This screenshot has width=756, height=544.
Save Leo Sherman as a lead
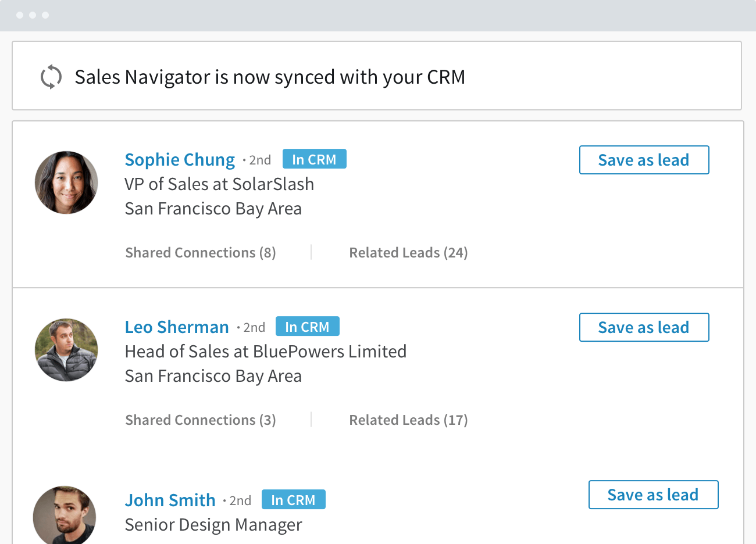coord(644,327)
